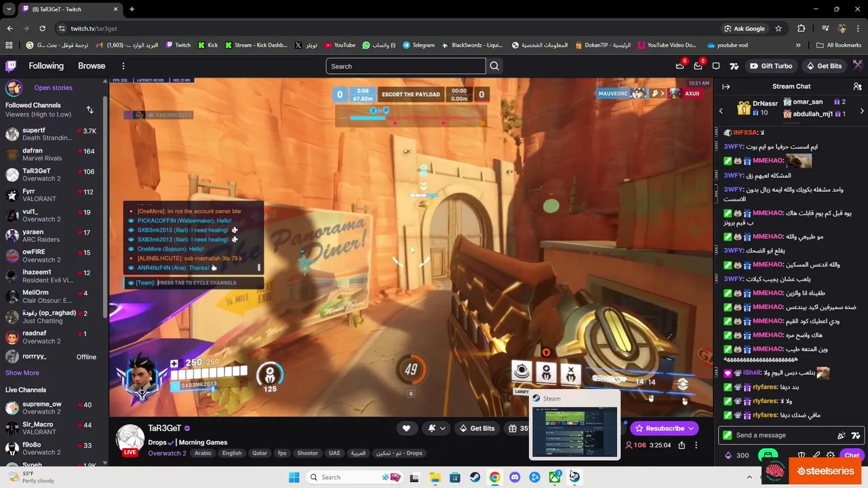This screenshot has width=868, height=488.
Task: Click the purple Chat send button
Action: (852, 455)
